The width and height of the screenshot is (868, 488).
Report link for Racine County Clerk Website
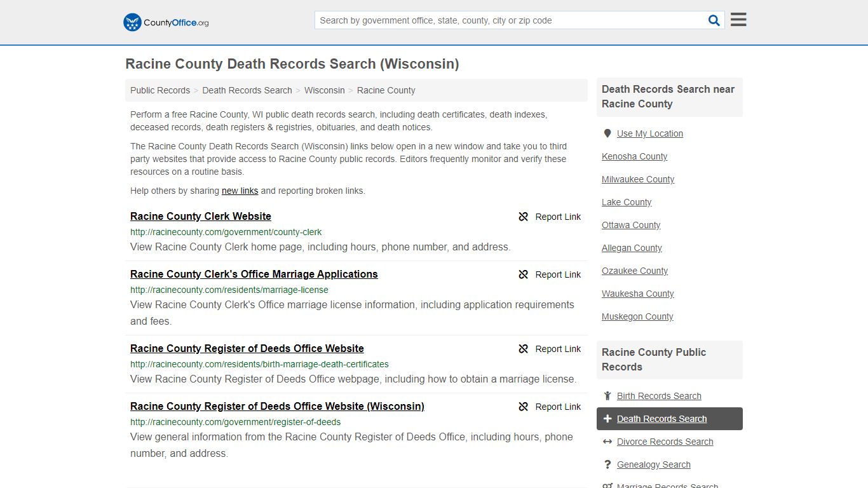(x=558, y=217)
